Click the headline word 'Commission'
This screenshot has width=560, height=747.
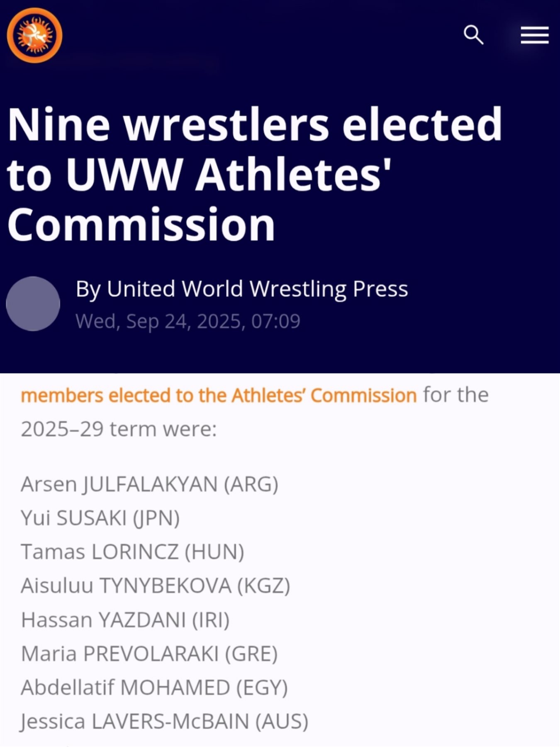(x=141, y=225)
